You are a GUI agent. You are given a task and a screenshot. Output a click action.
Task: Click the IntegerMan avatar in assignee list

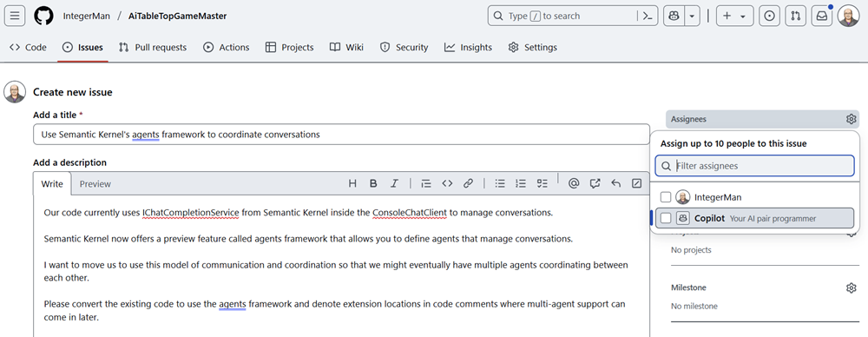pos(683,197)
